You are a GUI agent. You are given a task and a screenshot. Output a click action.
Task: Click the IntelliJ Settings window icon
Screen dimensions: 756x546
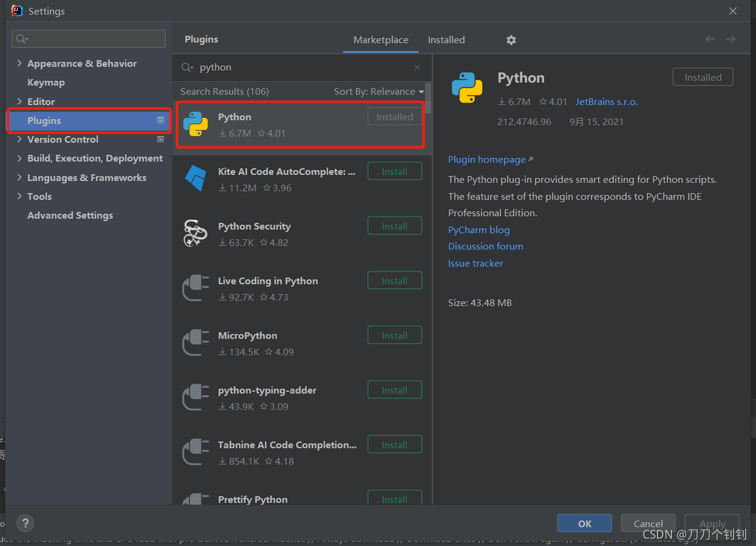[x=16, y=10]
